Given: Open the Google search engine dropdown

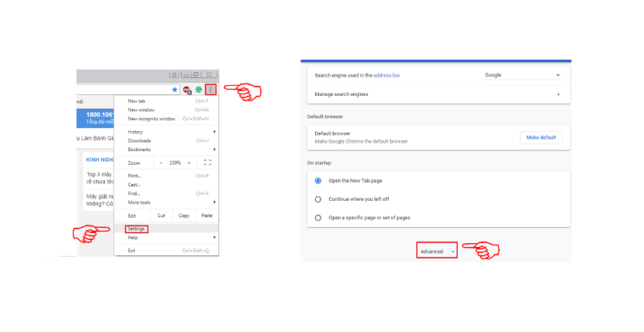Looking at the screenshot, I should (x=522, y=75).
